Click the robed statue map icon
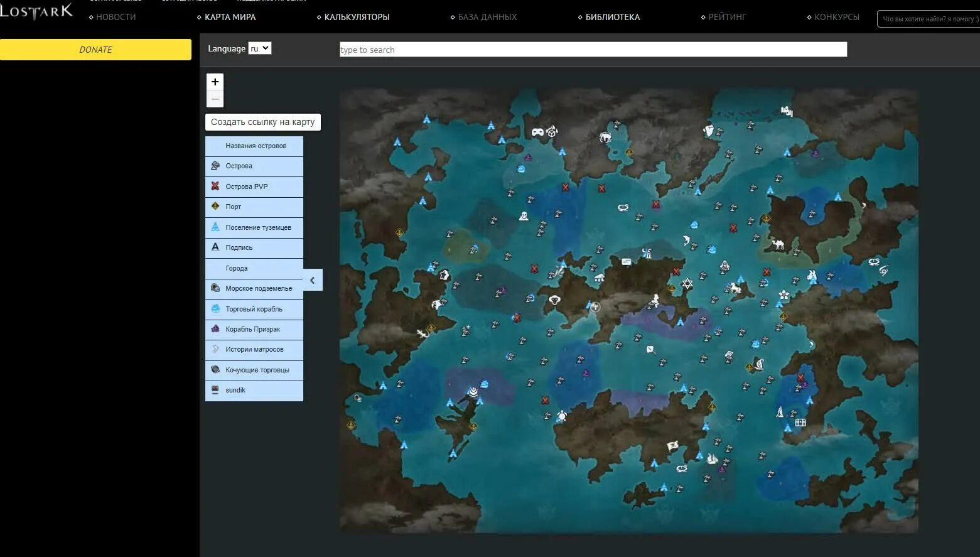Screen dimensions: 980x557 (x=780, y=412)
